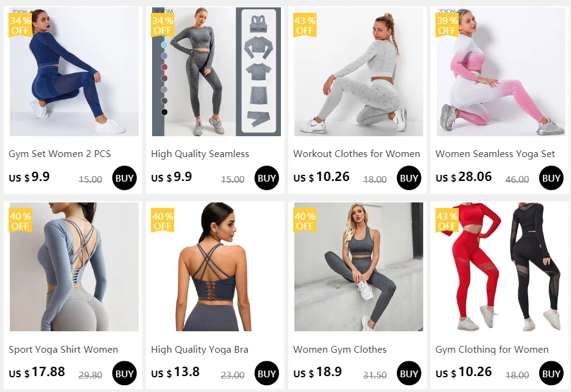
Task: Click the 43% OFF badge on grey workout set
Action: [x=305, y=25]
